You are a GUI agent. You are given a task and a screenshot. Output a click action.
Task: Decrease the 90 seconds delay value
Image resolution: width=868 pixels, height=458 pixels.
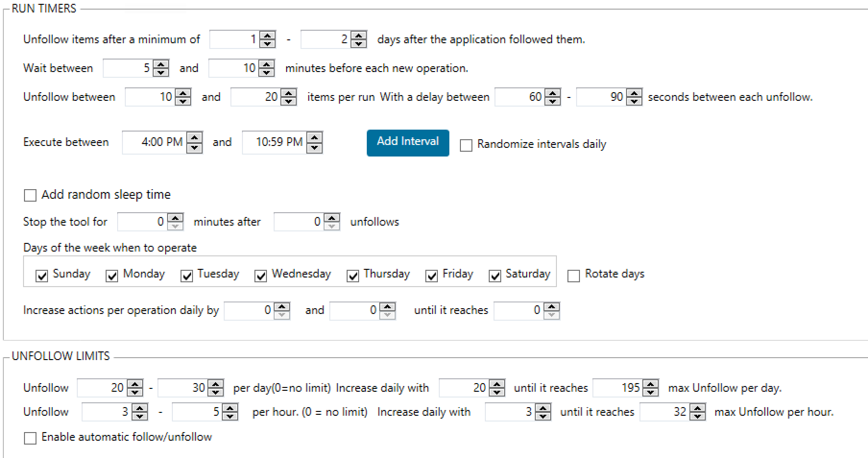(634, 101)
